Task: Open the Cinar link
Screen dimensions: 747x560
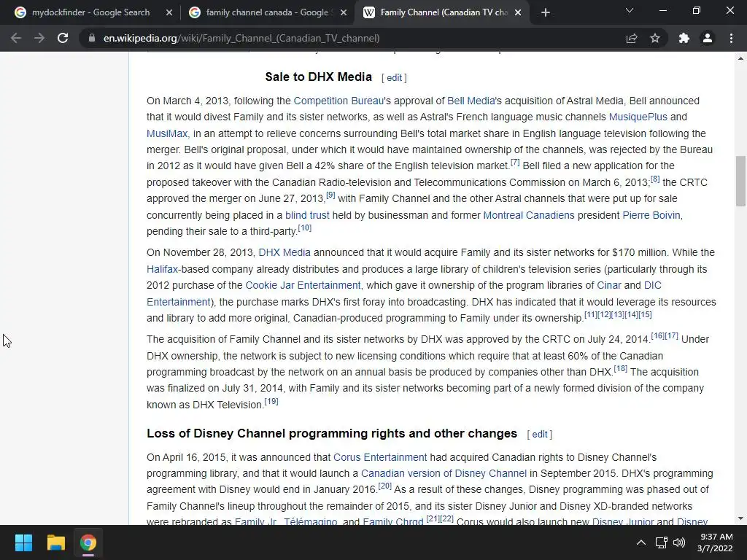Action: tap(609, 285)
